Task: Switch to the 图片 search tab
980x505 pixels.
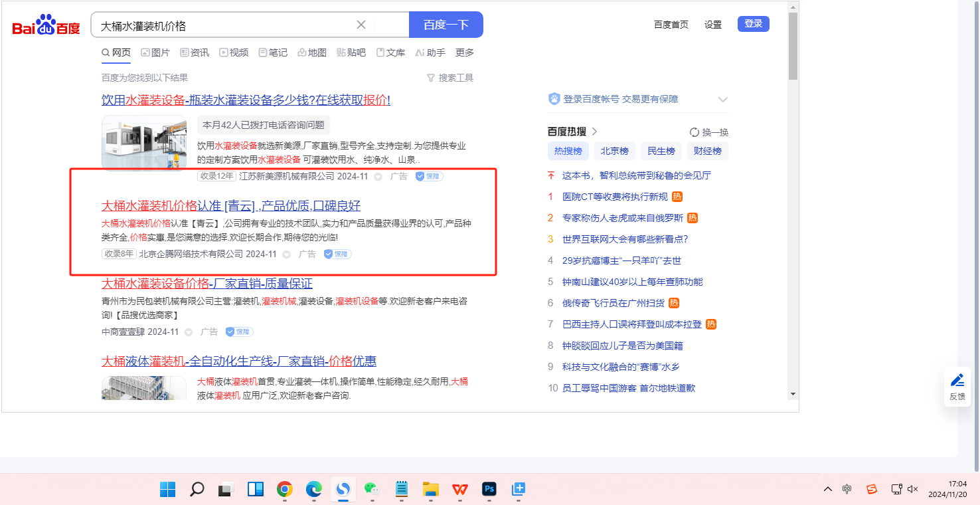Action: [x=155, y=52]
